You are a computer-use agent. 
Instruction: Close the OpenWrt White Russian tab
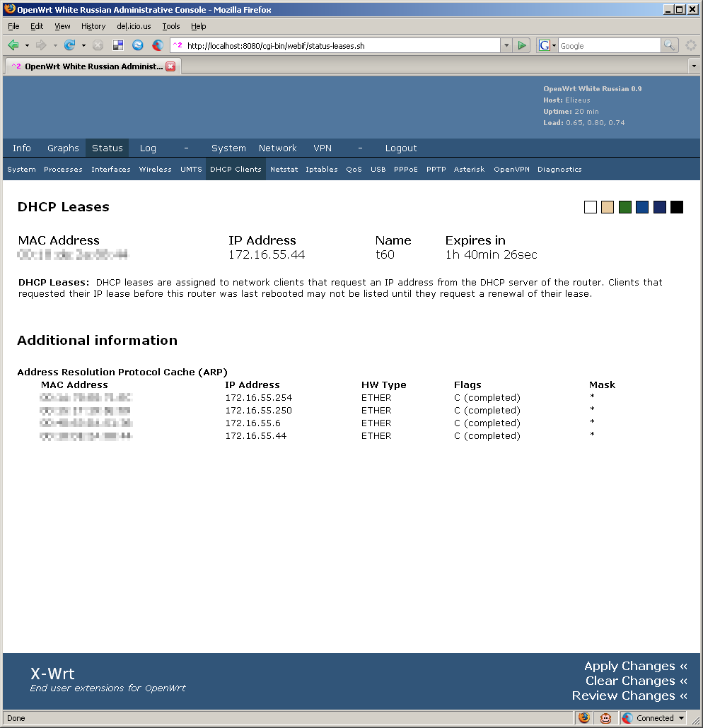[x=171, y=66]
